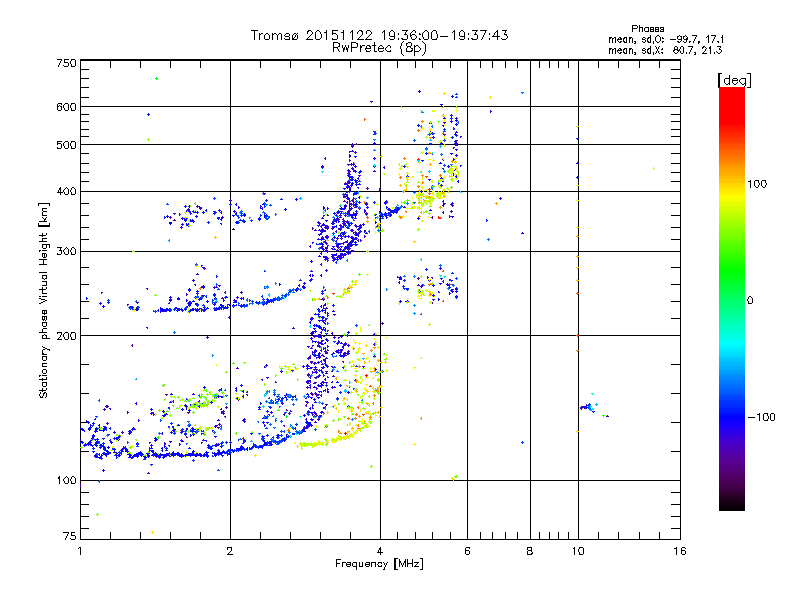Click the frequency axis tick label '4'
The image size is (800, 600).
[x=380, y=551]
